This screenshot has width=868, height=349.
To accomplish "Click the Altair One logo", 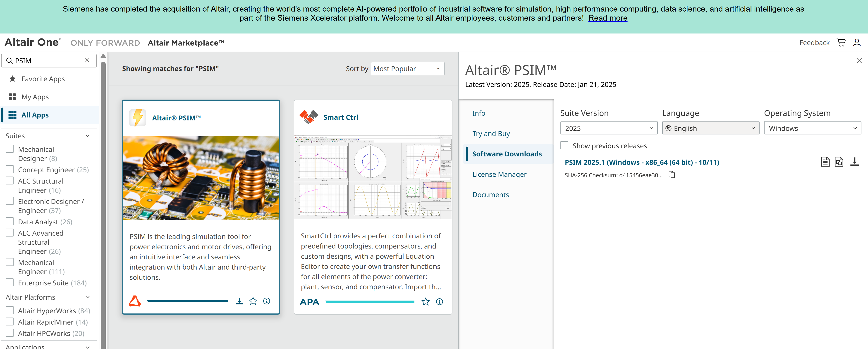I will click(33, 42).
